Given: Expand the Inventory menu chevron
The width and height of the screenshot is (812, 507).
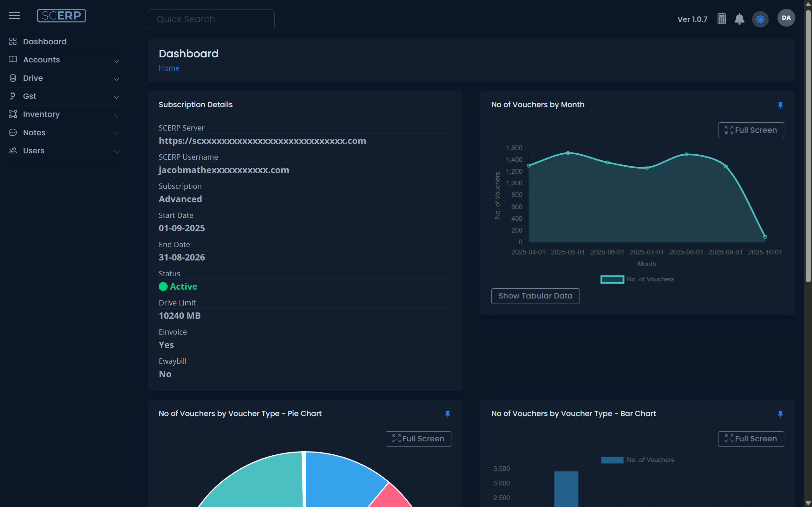Looking at the screenshot, I should (x=116, y=115).
